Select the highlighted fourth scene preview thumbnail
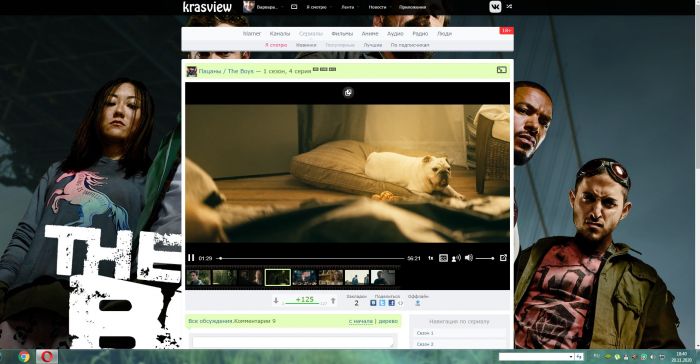 click(x=278, y=277)
